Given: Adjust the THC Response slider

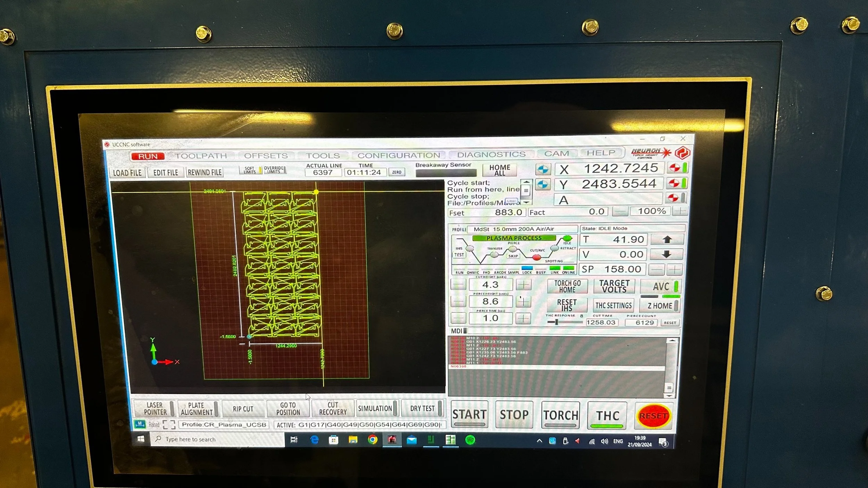Looking at the screenshot, I should (557, 322).
